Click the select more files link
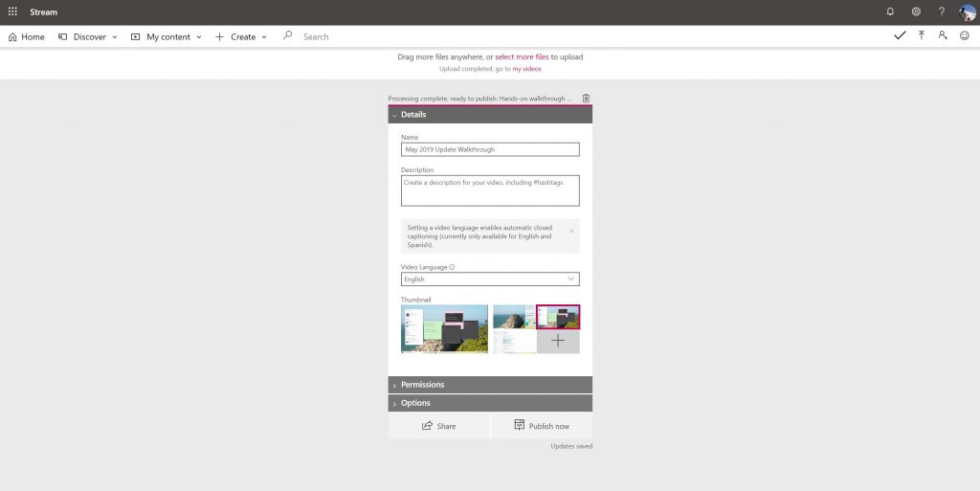The width and height of the screenshot is (980, 491). tap(522, 56)
